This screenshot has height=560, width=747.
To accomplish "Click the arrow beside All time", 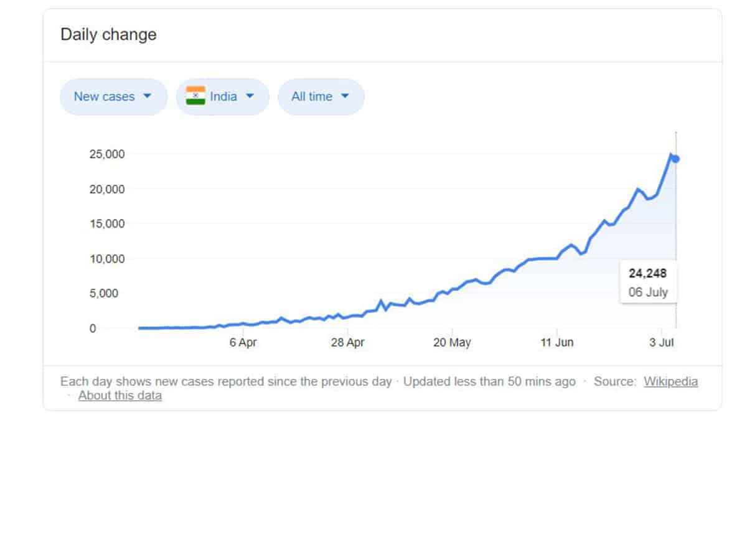I will [345, 96].
